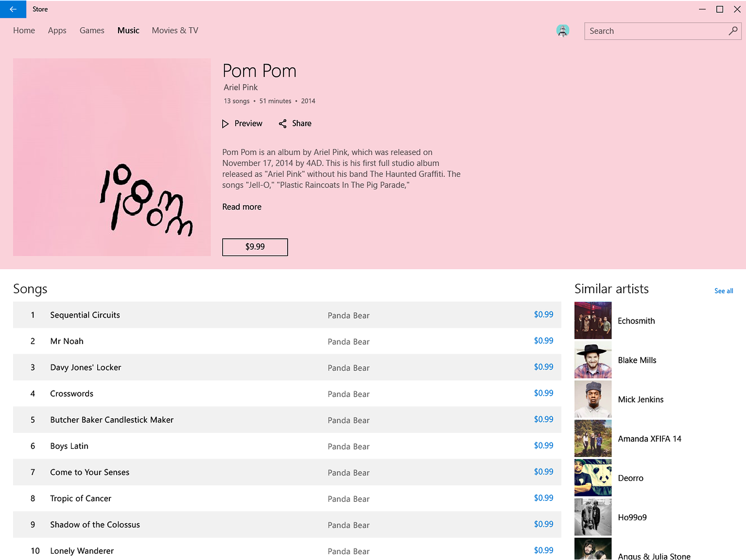Click Panda Bear on Mr Noah row
Viewport: 746px width, 560px height.
[x=348, y=342]
